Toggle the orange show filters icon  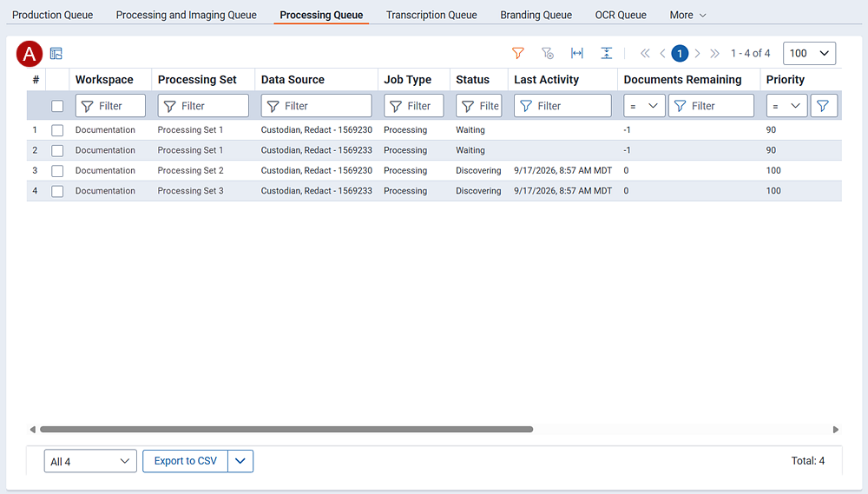tap(518, 53)
